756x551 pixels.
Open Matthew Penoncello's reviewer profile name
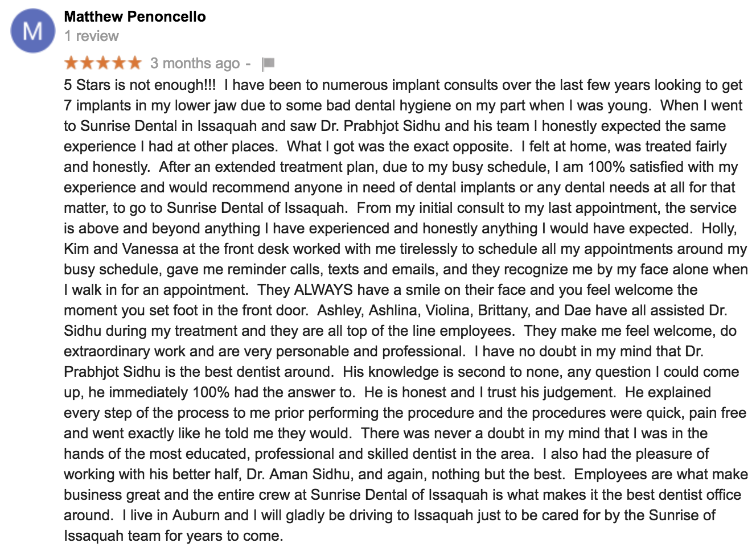click(135, 17)
